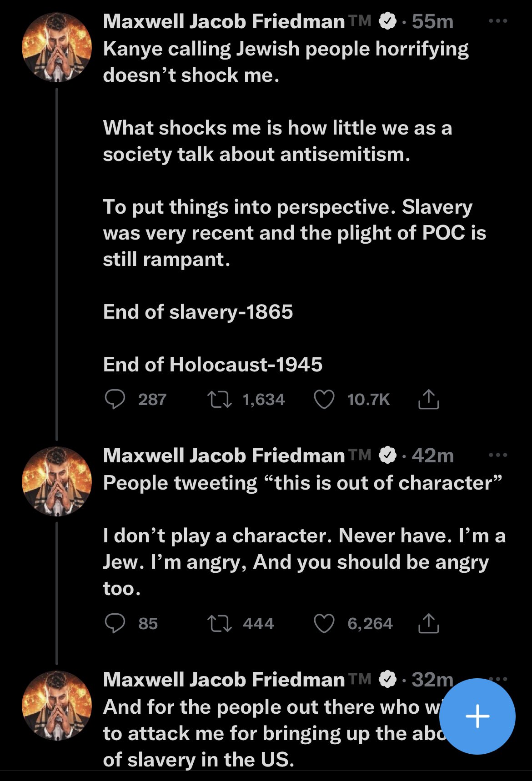Like the tweet with 10.7K likes

(x=324, y=400)
